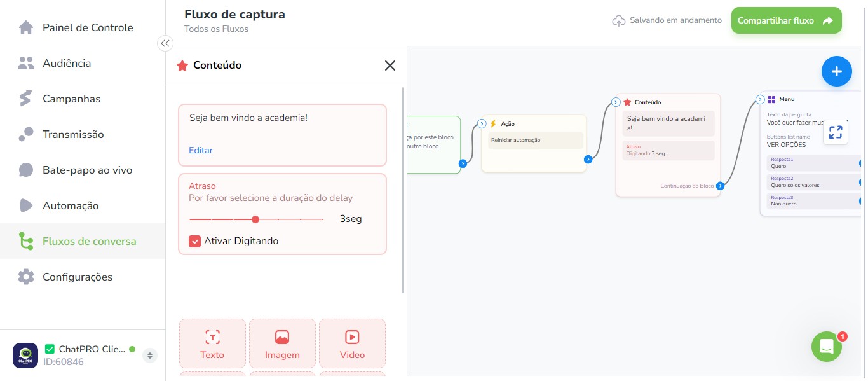Click Compartilhar fluxo button
This screenshot has height=381, width=868.
(787, 20)
